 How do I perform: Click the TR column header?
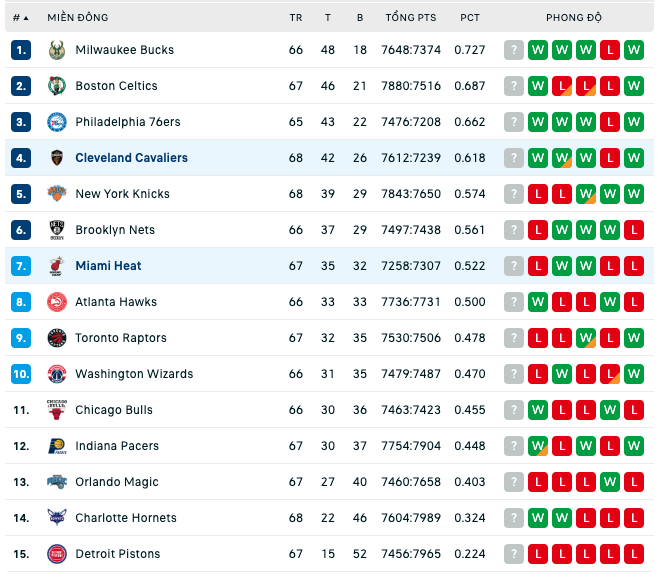[x=296, y=18]
